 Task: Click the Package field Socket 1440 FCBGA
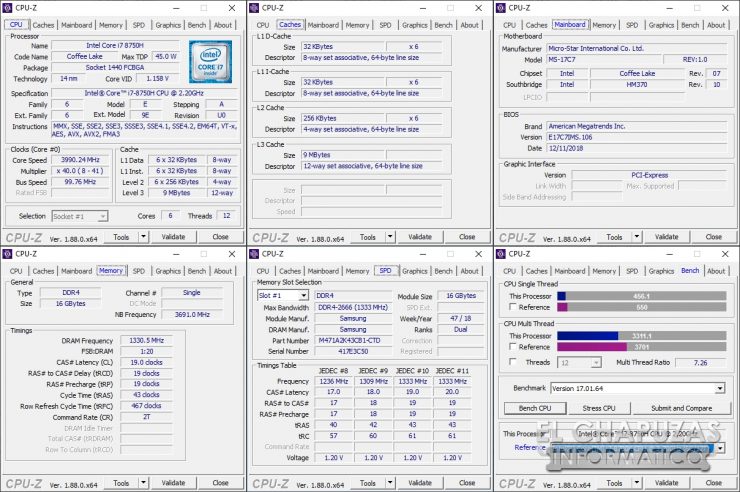coord(115,67)
